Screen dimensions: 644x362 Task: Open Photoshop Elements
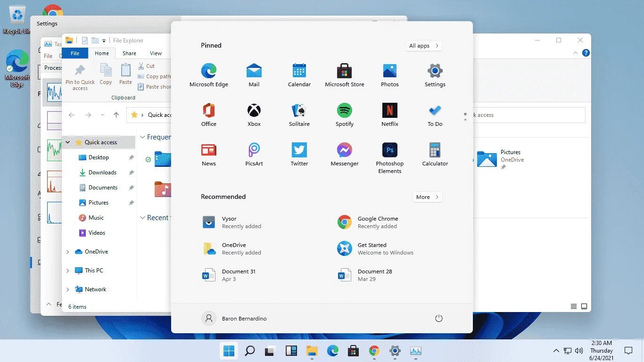pyautogui.click(x=390, y=158)
